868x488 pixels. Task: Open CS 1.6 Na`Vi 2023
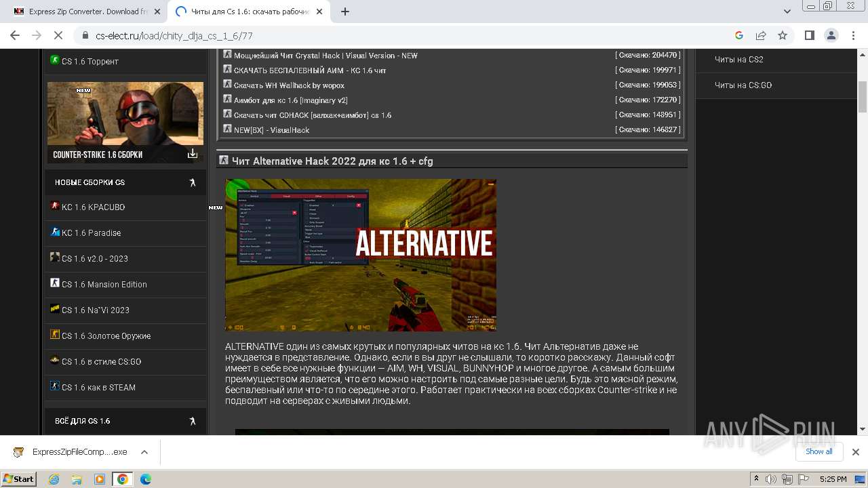point(95,310)
